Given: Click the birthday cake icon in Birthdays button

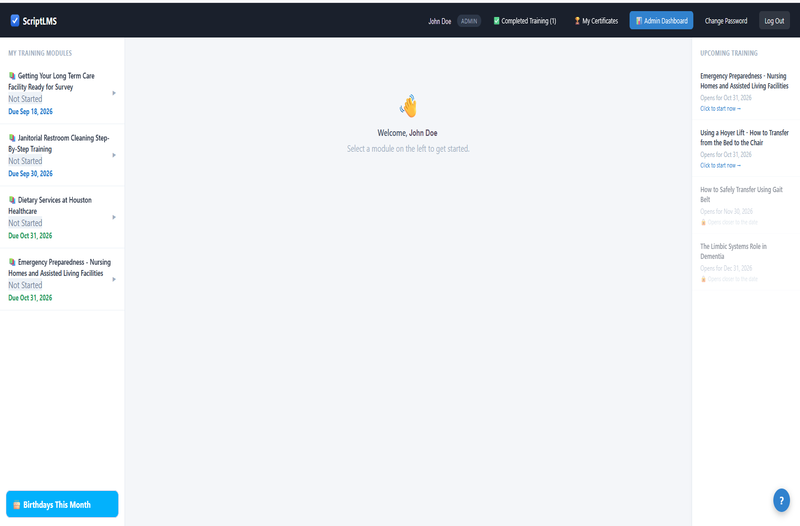Looking at the screenshot, I should [16, 505].
